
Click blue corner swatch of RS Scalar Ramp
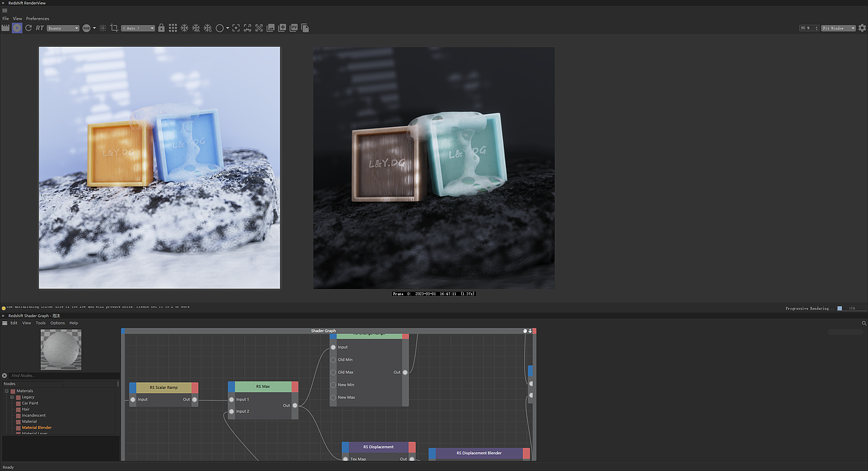click(x=133, y=387)
